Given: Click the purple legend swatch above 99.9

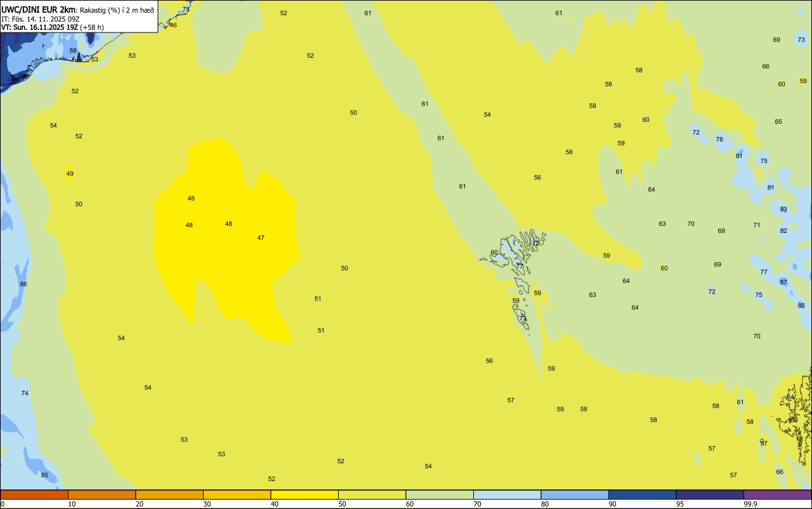Looking at the screenshot, I should point(777,494).
